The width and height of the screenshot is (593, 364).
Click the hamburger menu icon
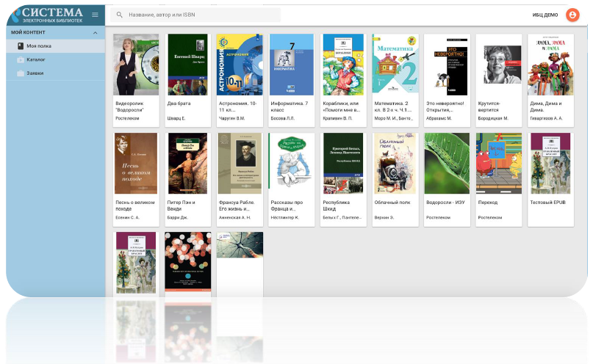point(95,15)
